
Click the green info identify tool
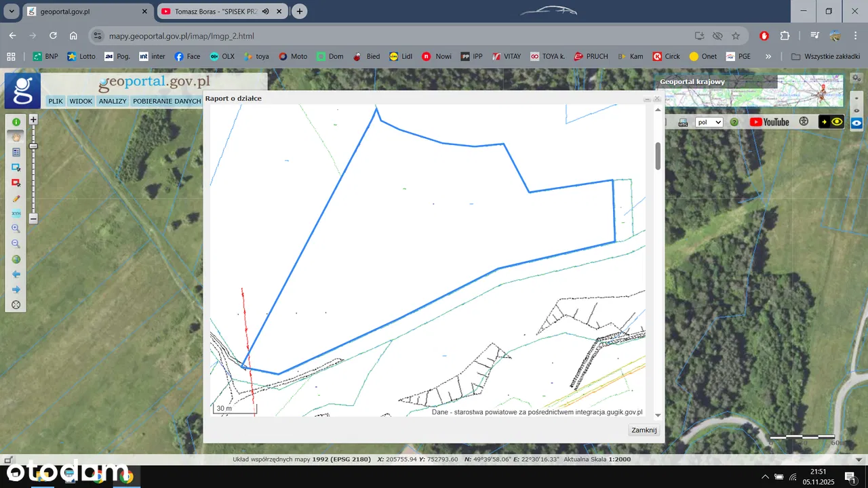(16, 122)
